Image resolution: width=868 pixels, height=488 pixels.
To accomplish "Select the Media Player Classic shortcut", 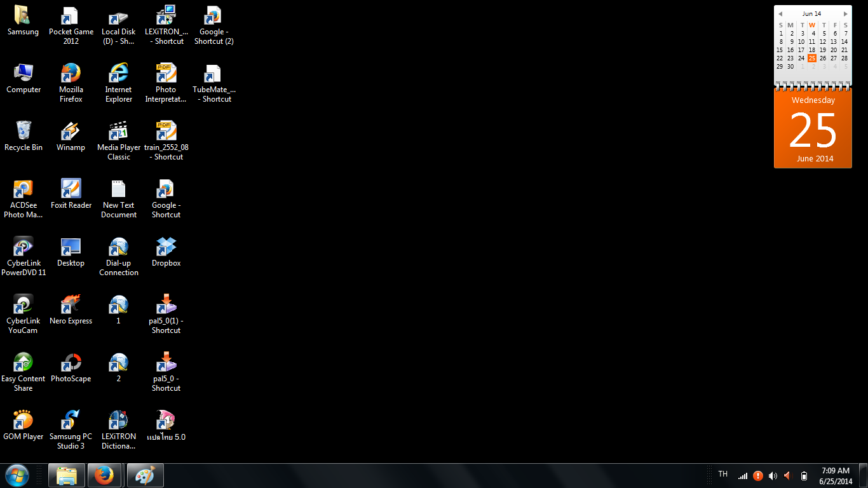I will tap(119, 141).
